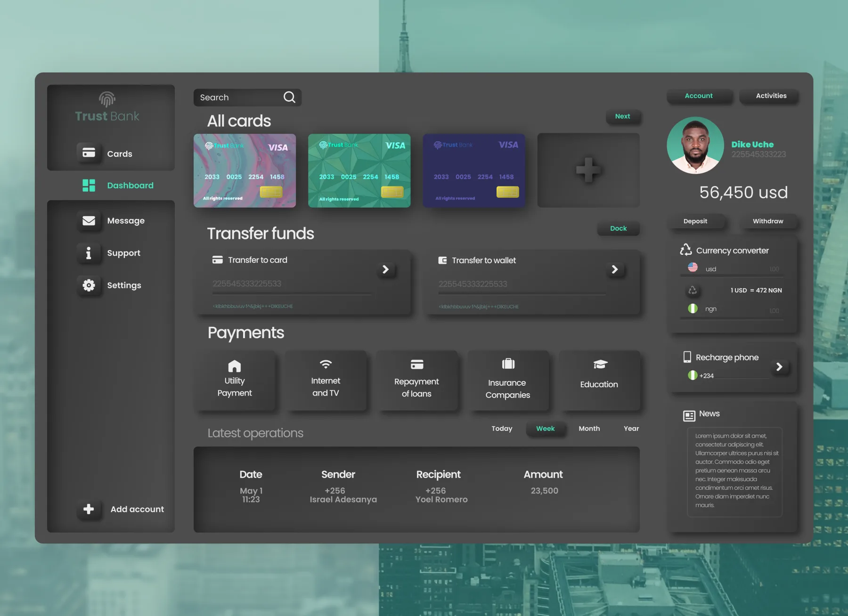Viewport: 848px width, 616px height.
Task: Click the Dock button
Action: [618, 228]
